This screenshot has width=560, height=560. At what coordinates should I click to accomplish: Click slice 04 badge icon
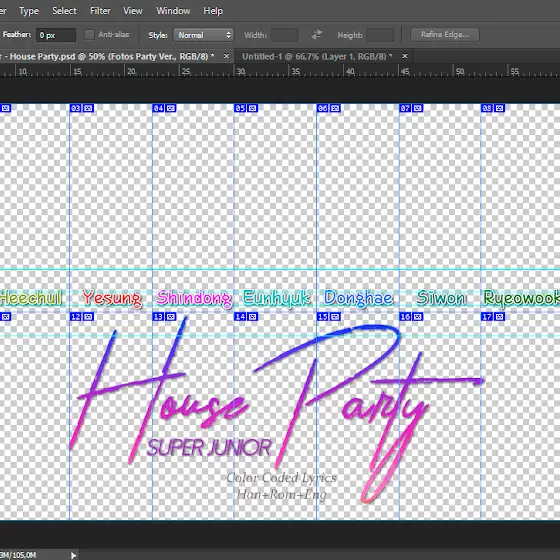click(x=171, y=108)
